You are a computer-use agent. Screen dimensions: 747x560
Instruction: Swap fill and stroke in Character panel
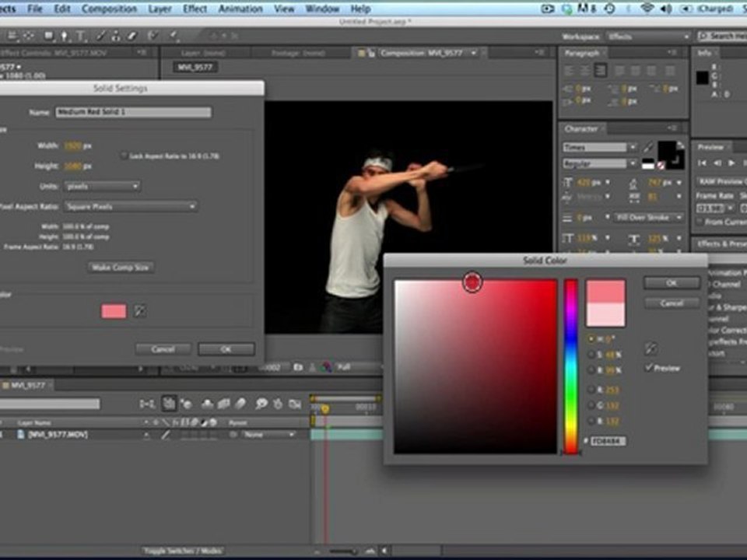[680, 145]
